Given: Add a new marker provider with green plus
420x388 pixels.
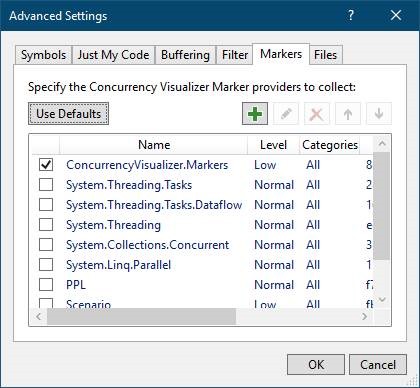Looking at the screenshot, I should pyautogui.click(x=255, y=114).
